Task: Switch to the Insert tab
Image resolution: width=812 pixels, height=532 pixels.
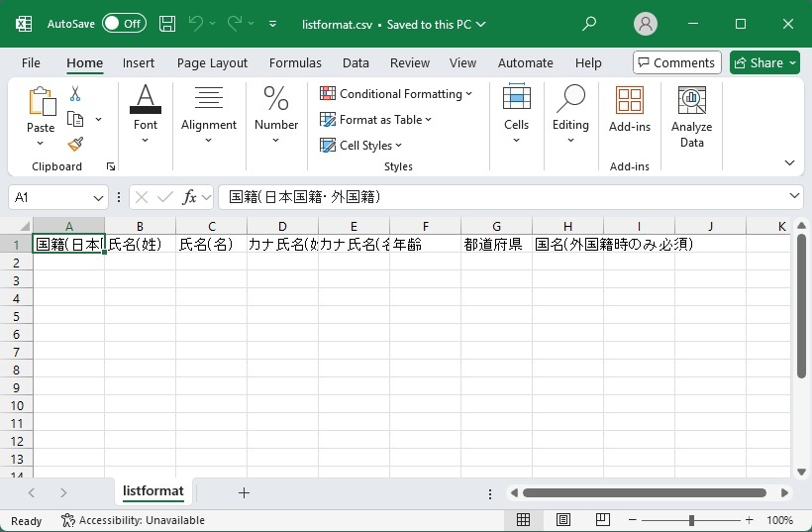Action: [139, 63]
